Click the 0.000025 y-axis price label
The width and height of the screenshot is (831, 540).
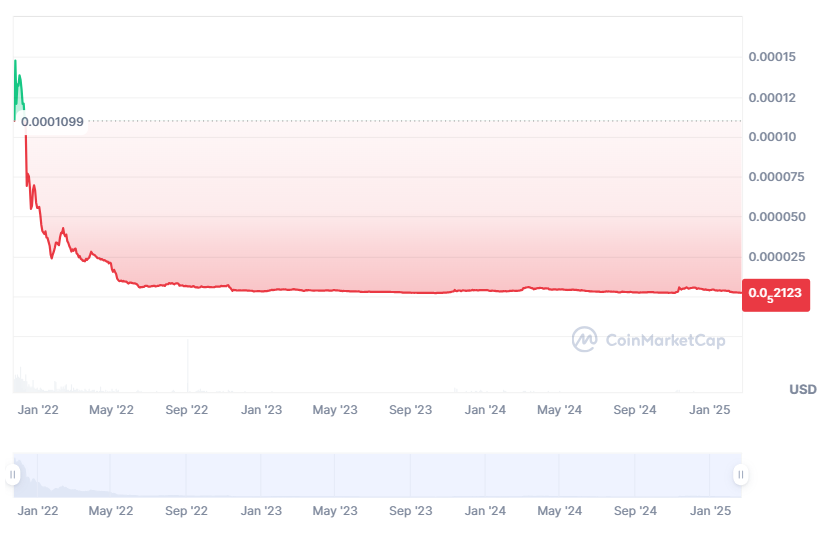[x=776, y=257]
